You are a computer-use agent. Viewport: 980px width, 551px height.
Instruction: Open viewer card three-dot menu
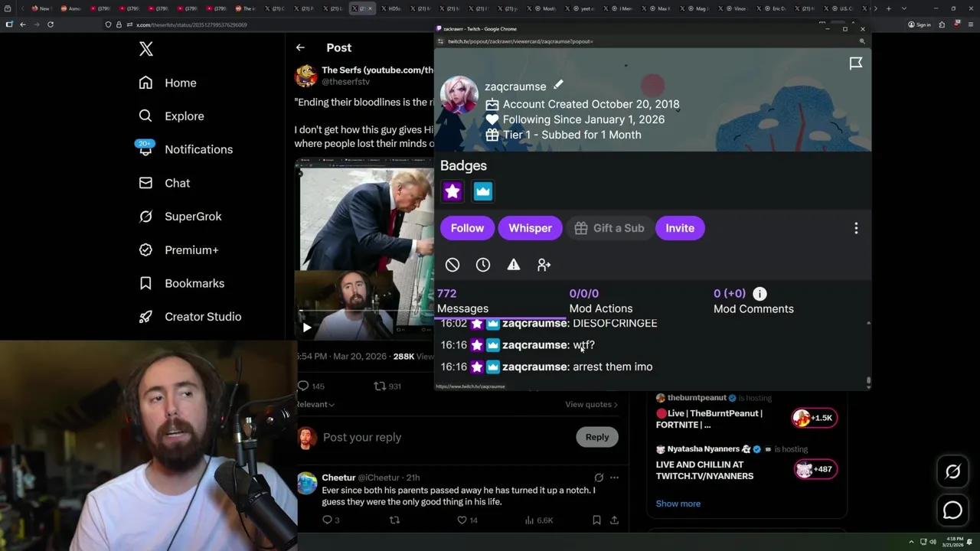click(x=856, y=228)
